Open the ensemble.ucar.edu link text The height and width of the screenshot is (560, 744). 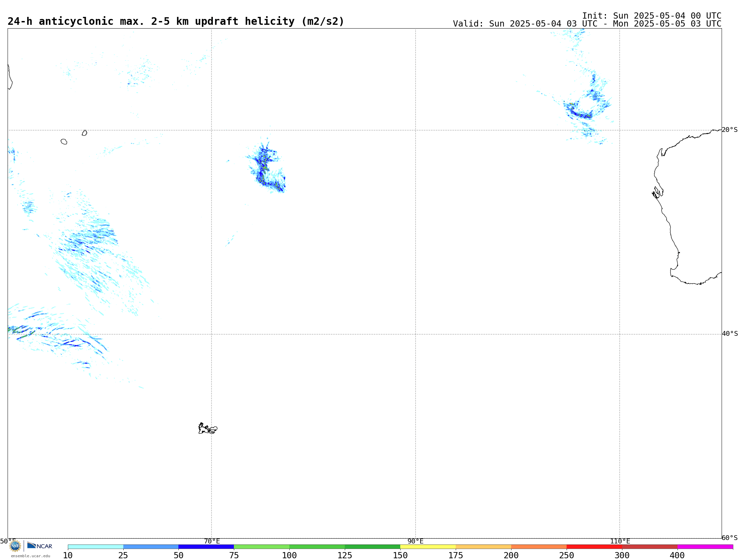click(x=31, y=556)
